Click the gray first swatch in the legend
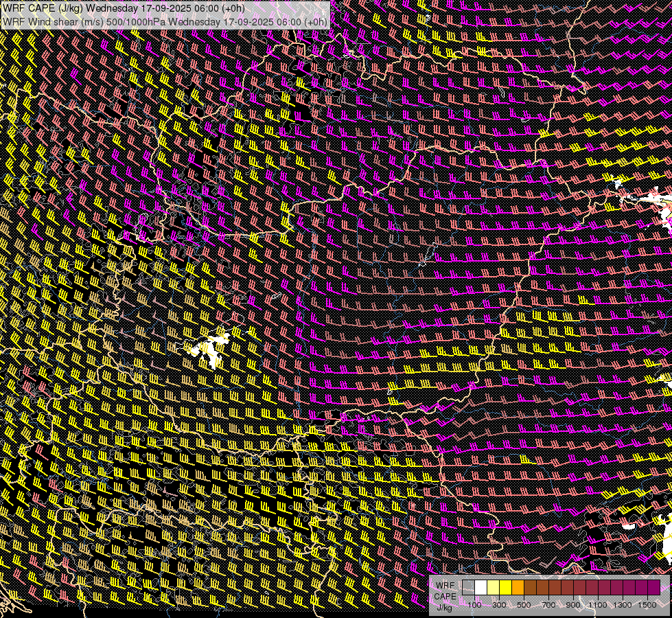Image resolution: width=672 pixels, height=618 pixels. click(x=469, y=588)
